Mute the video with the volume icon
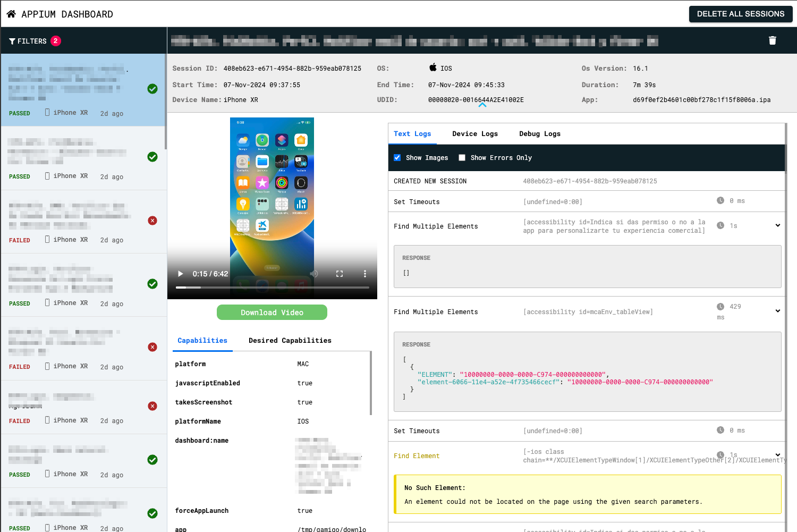 point(314,274)
